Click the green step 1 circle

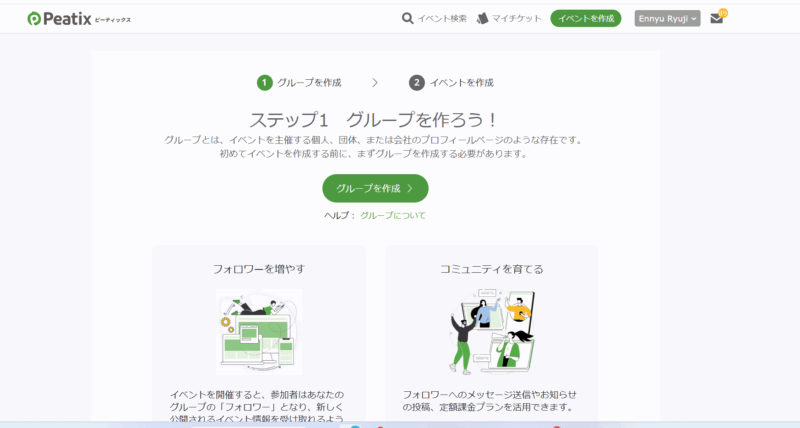[x=264, y=82]
